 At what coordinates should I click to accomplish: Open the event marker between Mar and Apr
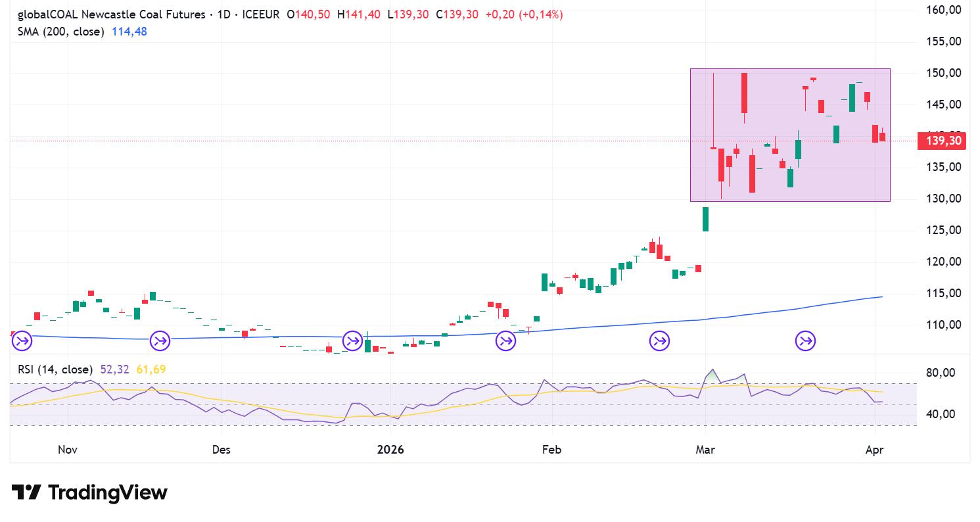805,341
